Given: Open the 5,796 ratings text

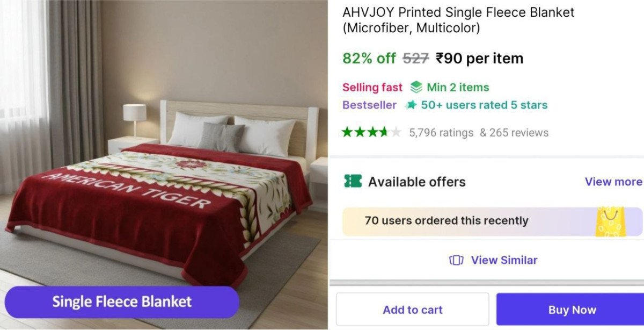Looking at the screenshot, I should (441, 133).
